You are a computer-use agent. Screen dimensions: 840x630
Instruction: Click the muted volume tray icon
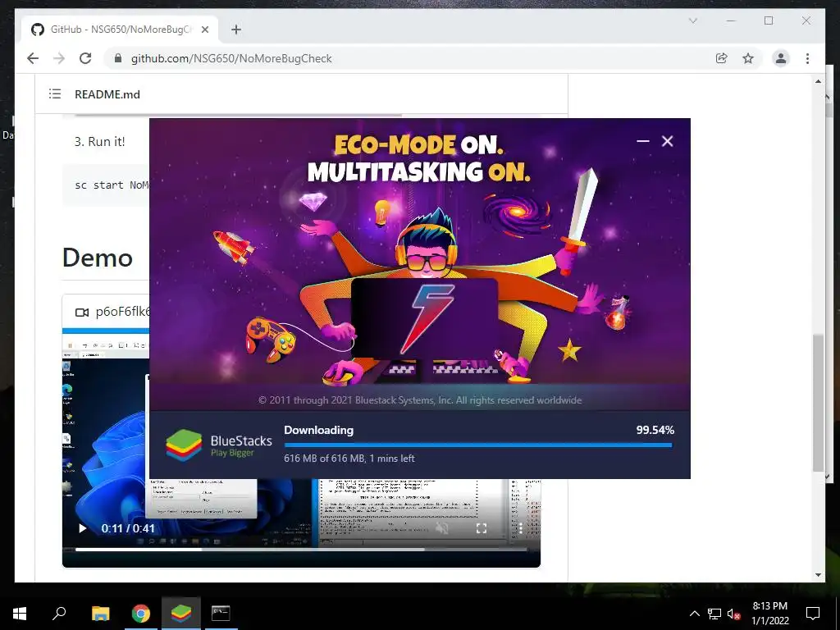click(x=733, y=614)
